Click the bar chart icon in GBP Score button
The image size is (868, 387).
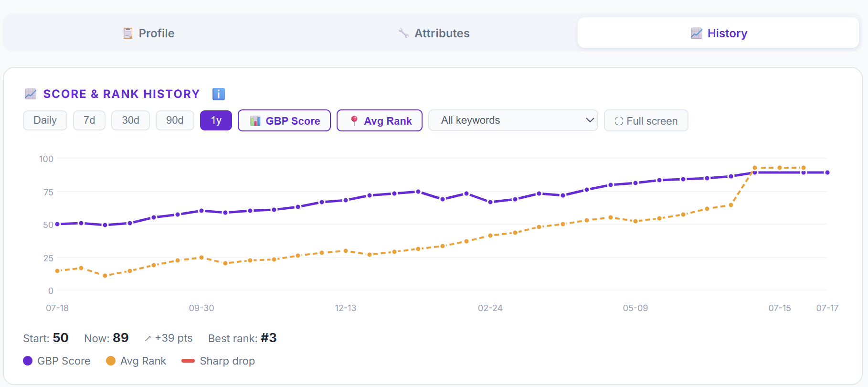pos(255,121)
